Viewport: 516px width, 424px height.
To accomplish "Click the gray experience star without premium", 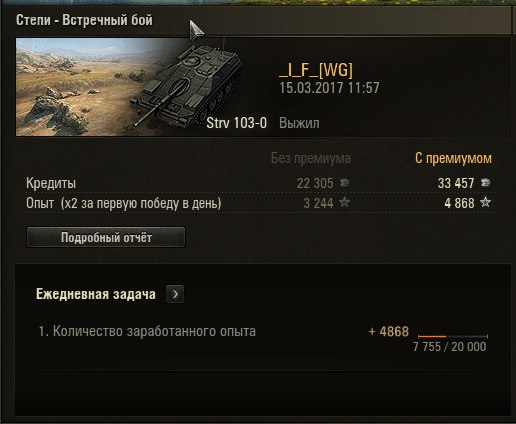I will coord(344,202).
